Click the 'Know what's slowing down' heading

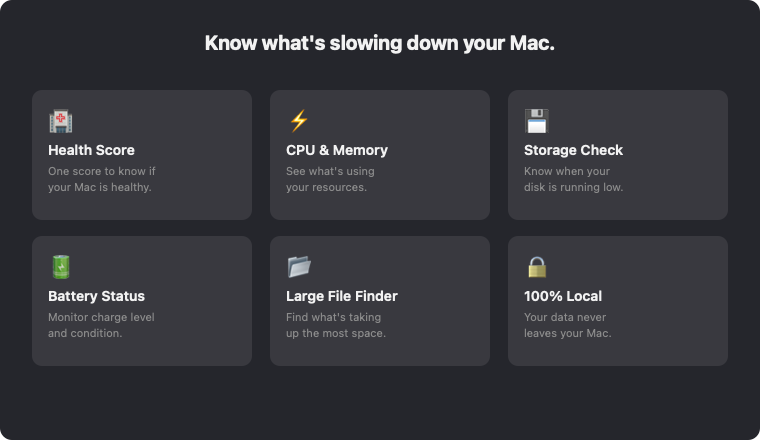tap(380, 43)
